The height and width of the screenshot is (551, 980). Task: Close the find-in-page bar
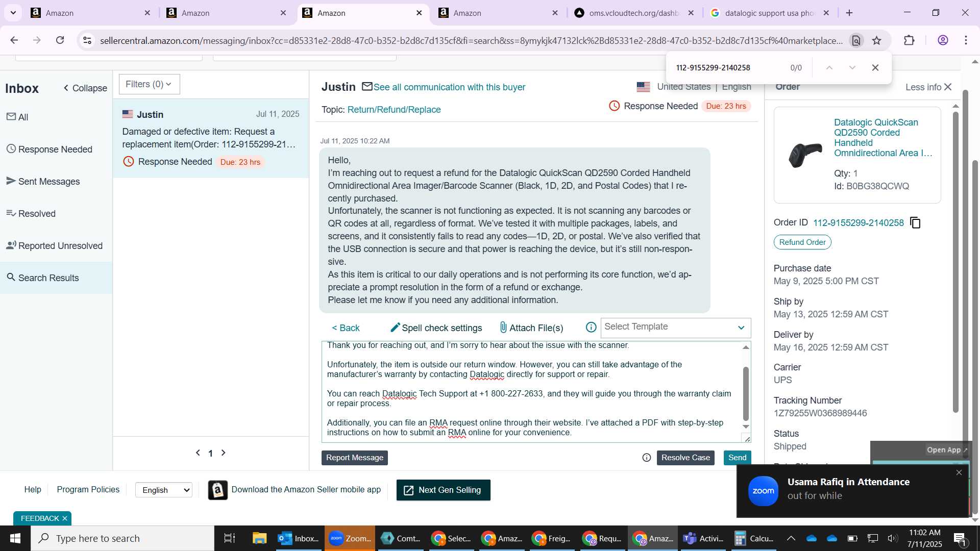pyautogui.click(x=875, y=68)
